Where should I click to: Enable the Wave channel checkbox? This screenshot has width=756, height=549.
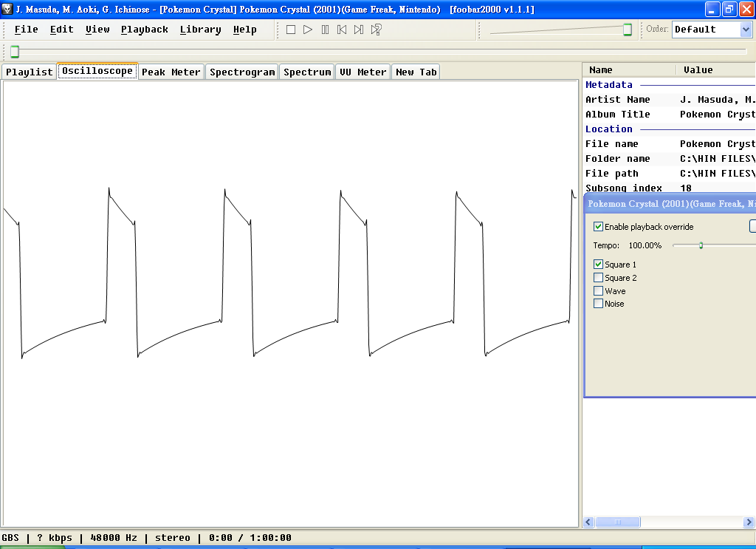[x=598, y=290]
